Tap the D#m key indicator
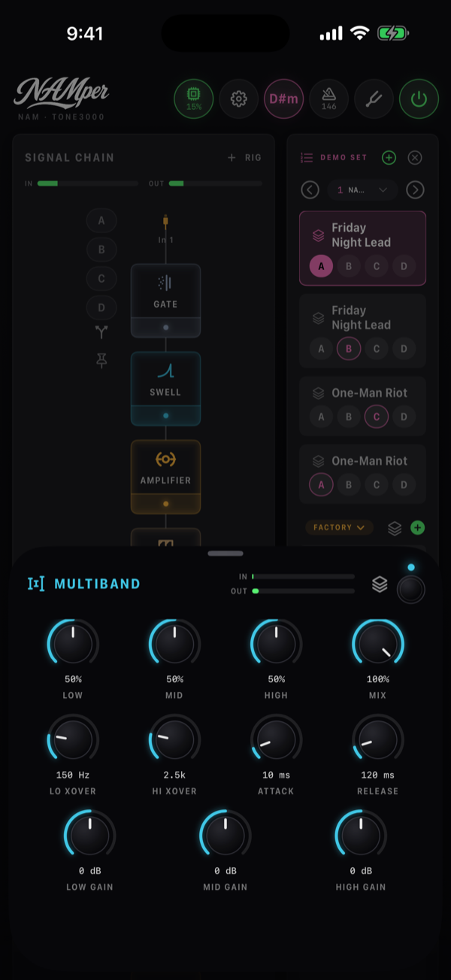 tap(284, 99)
